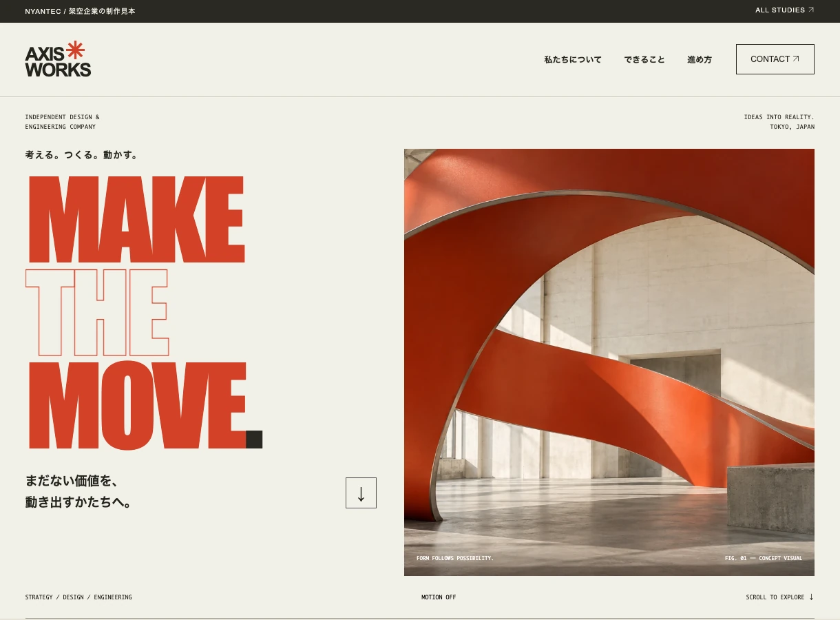Click the まだない価値を、 text line
The image size is (840, 620).
[72, 481]
